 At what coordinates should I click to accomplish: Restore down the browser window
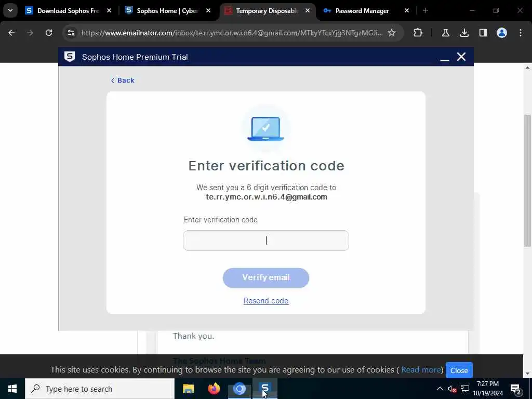tap(496, 11)
